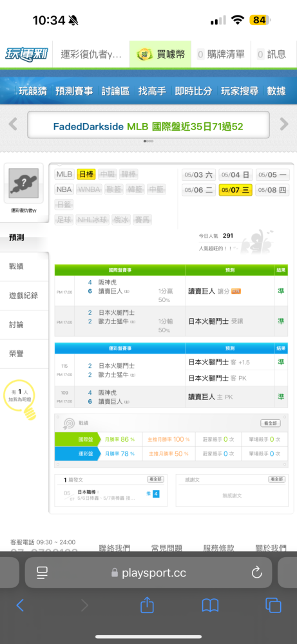Tap the user avatar question-mark image
This screenshot has height=644, width=297.
click(x=23, y=183)
